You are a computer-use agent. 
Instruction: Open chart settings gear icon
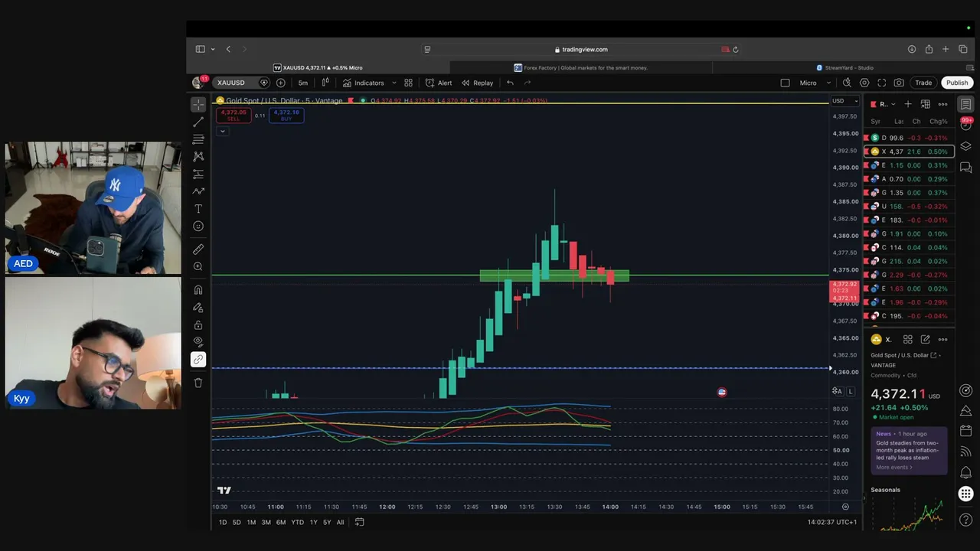pos(864,83)
